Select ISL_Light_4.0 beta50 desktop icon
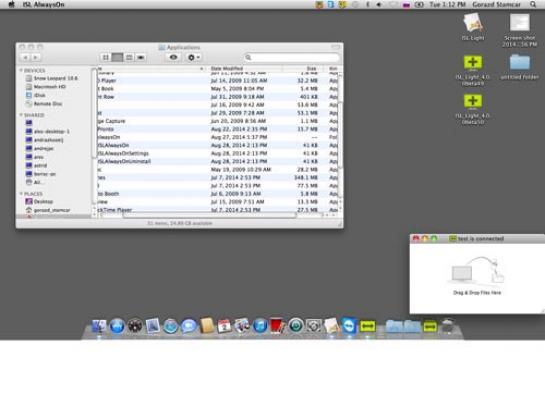Screen dimensions: 545x407 point(473,109)
